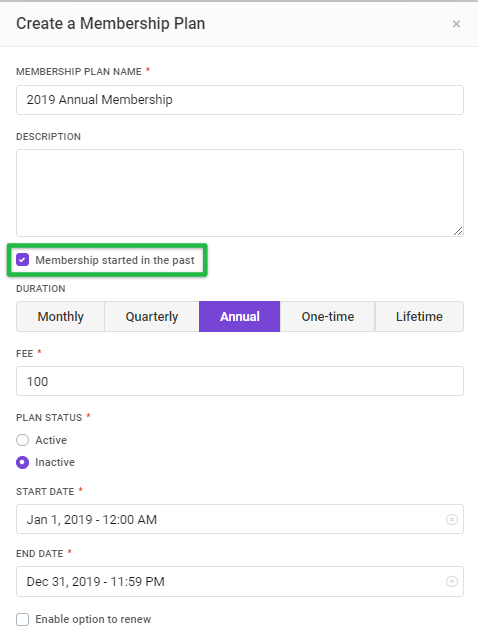Select the Inactive plan status radio

pyautogui.click(x=22, y=463)
